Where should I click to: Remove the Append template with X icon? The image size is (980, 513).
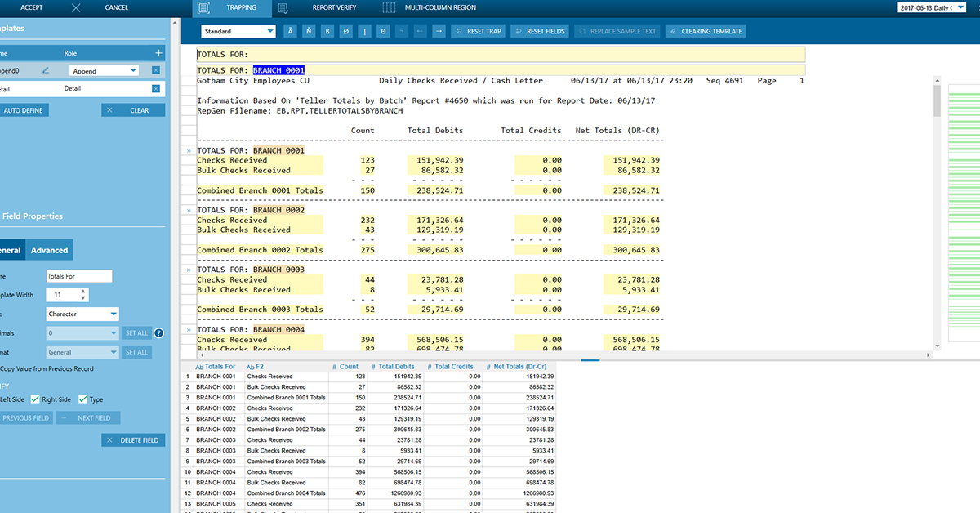pos(156,70)
